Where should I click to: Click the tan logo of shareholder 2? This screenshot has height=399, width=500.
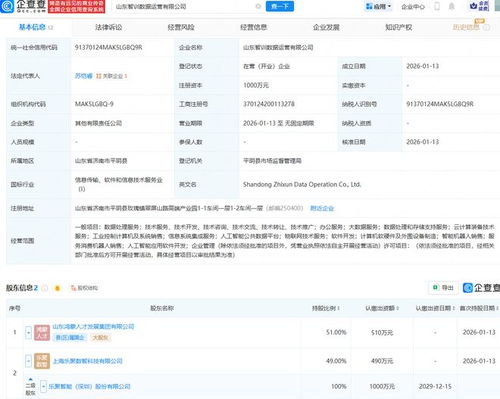[42, 361]
